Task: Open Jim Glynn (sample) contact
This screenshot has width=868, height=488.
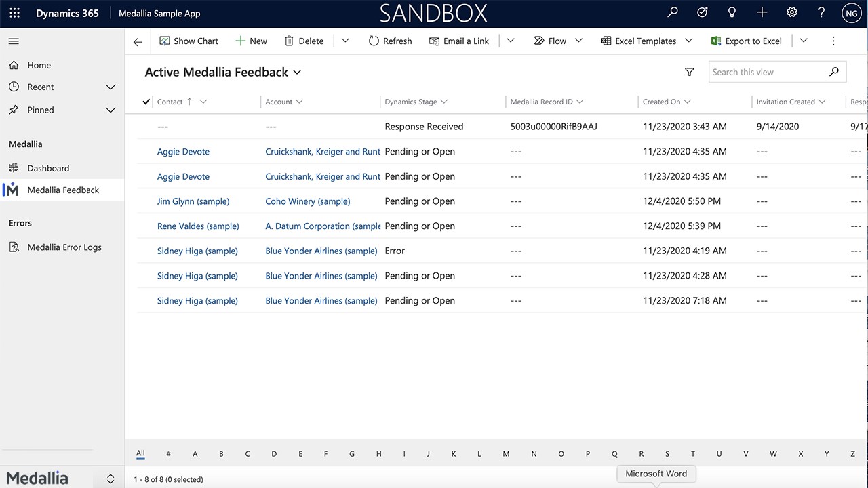Action: [193, 201]
